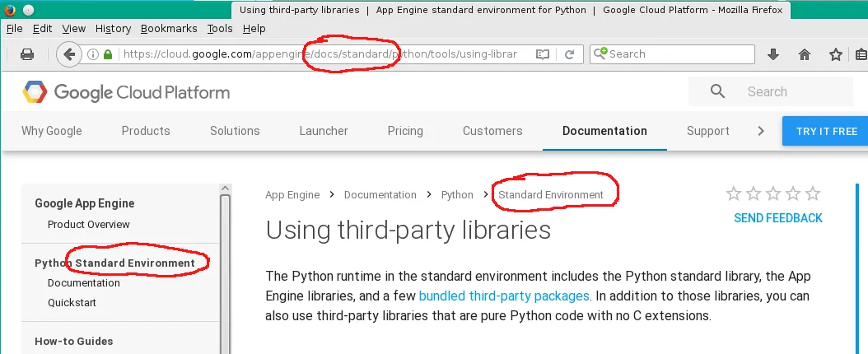
Task: Open the History menu
Action: click(x=113, y=29)
